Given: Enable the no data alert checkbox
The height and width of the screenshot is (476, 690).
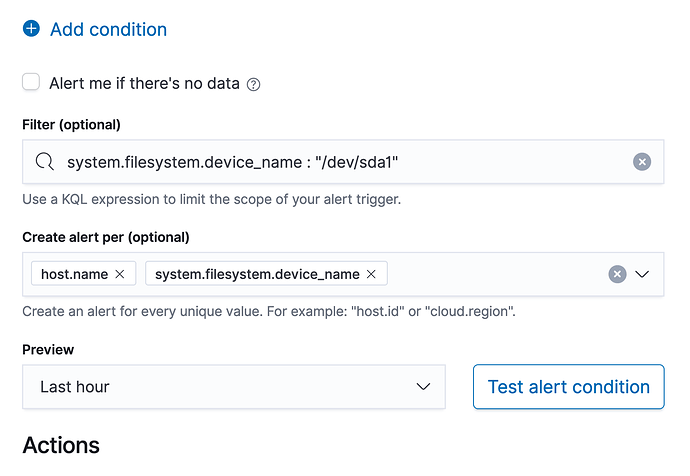Looking at the screenshot, I should tap(32, 83).
